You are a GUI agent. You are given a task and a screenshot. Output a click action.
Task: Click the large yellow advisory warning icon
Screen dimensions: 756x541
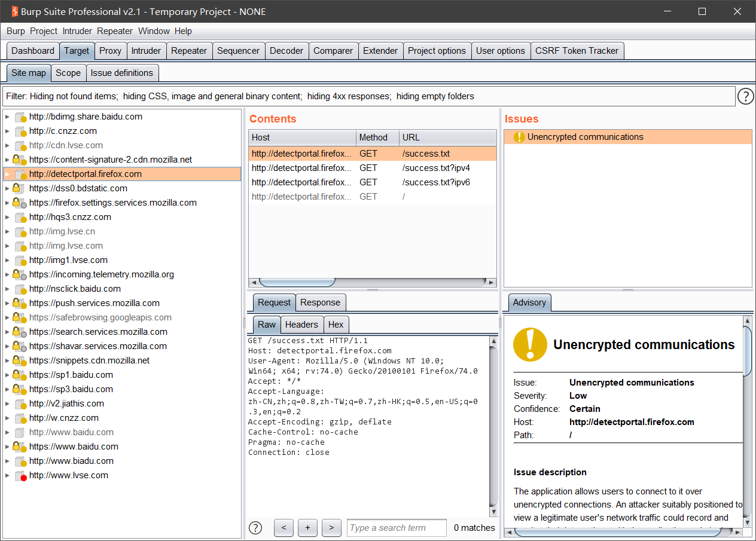530,344
